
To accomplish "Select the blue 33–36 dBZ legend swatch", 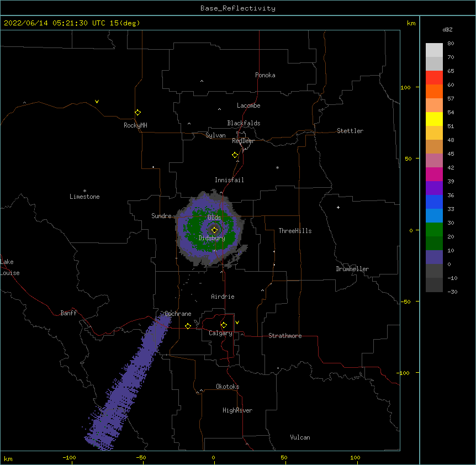I will (434, 202).
